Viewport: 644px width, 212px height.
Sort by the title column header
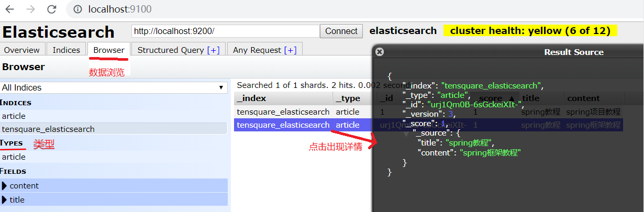(540, 98)
